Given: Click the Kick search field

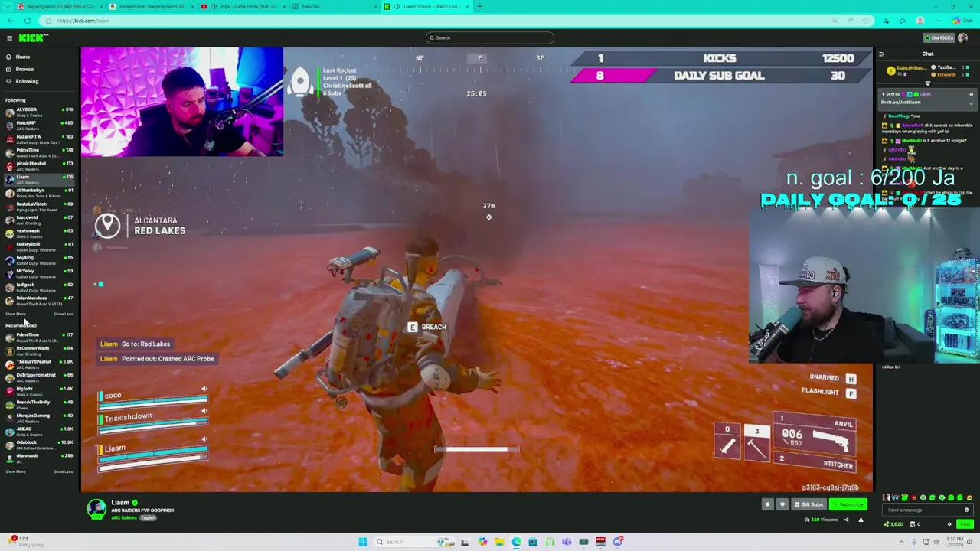Looking at the screenshot, I should [490, 37].
